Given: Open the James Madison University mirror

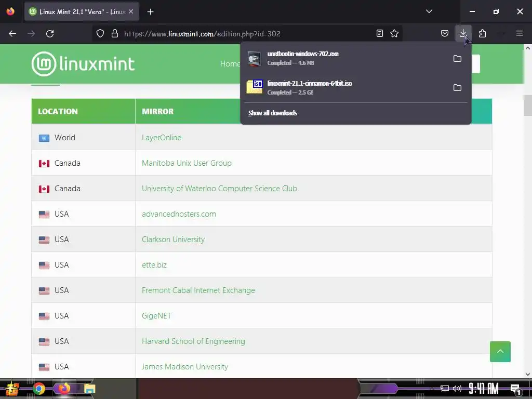Looking at the screenshot, I should point(185,366).
